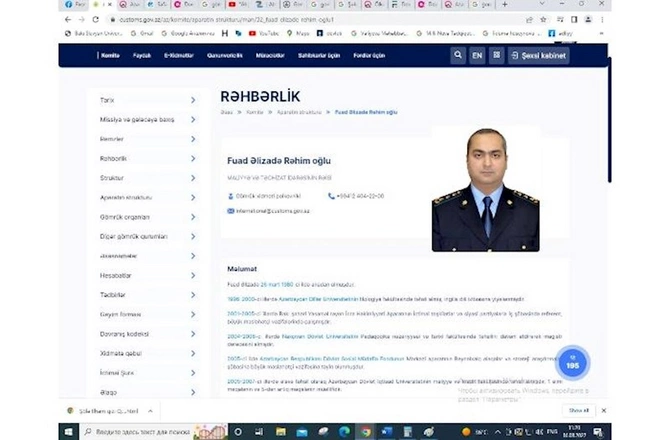The width and height of the screenshot is (670, 440).
Task: Click the blue round 195 accessibility badge
Action: [573, 363]
